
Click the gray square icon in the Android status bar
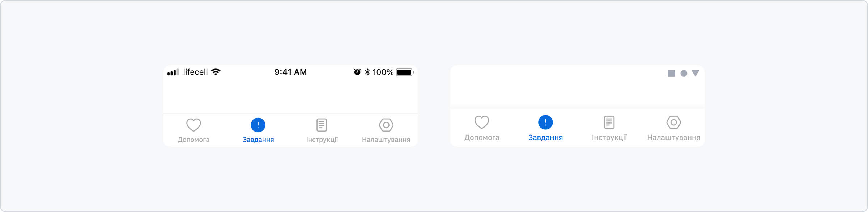(x=672, y=73)
